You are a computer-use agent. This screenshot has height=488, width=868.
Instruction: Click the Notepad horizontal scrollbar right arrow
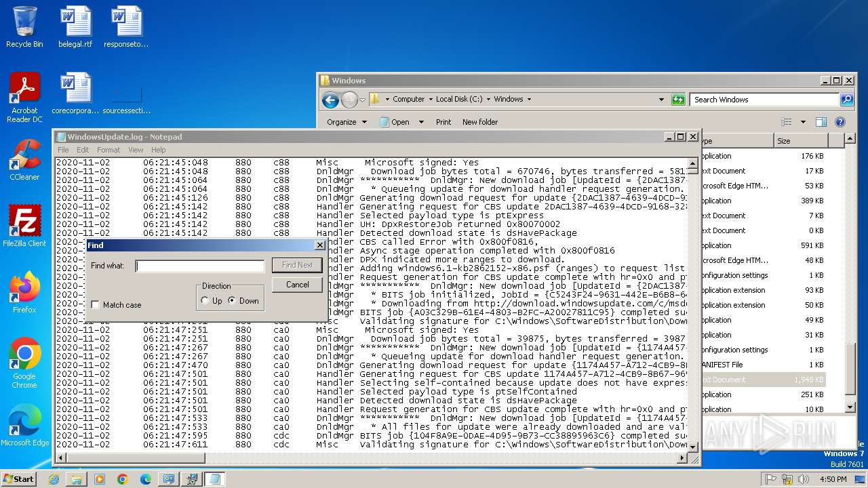pos(683,458)
